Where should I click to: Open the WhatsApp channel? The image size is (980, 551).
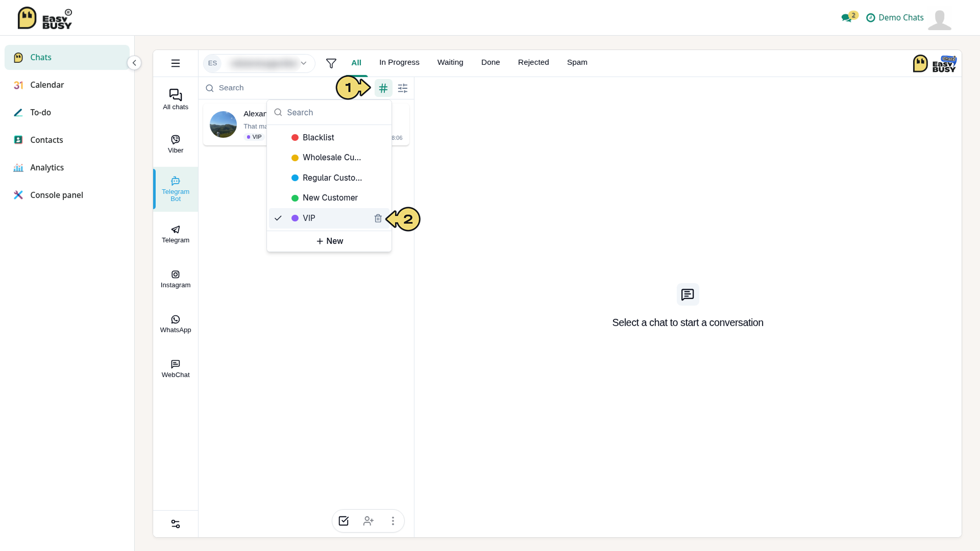pyautogui.click(x=176, y=324)
